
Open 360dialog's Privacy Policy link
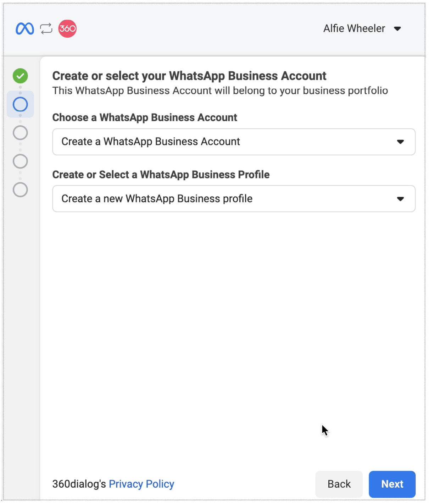(141, 484)
